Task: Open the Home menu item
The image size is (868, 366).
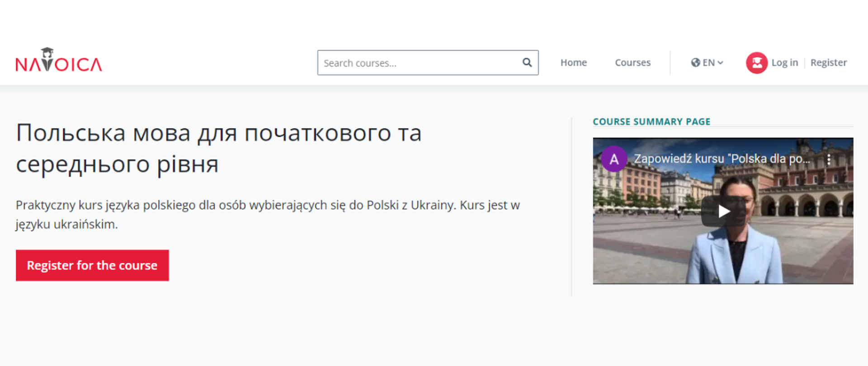Action: 573,62
